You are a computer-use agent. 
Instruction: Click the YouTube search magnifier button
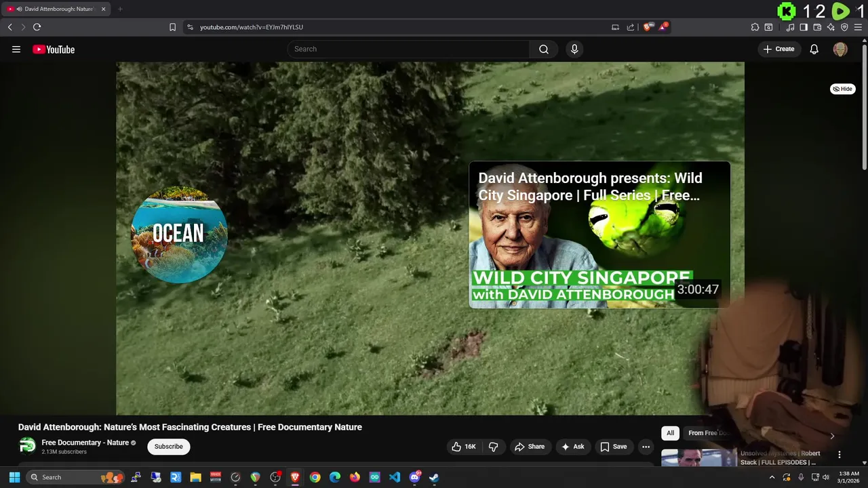tap(544, 49)
